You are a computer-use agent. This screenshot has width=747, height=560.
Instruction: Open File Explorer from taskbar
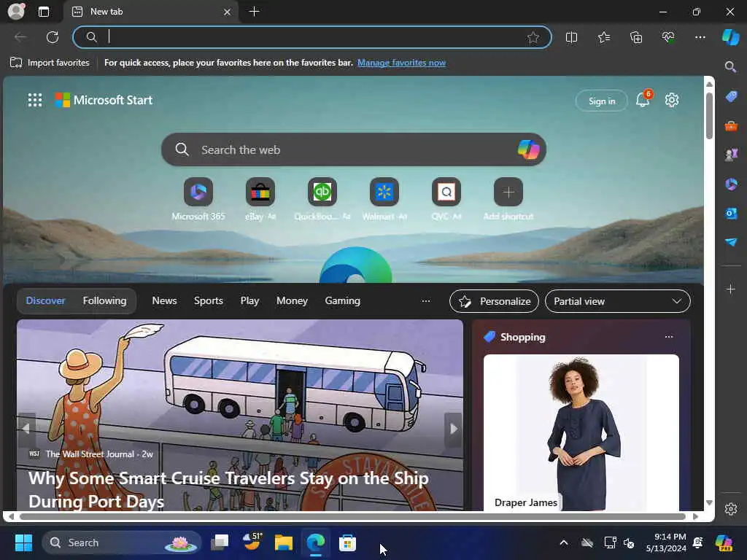[284, 542]
